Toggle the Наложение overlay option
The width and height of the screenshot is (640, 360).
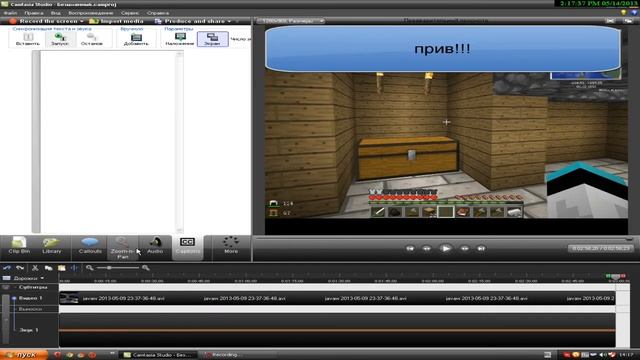[180, 39]
